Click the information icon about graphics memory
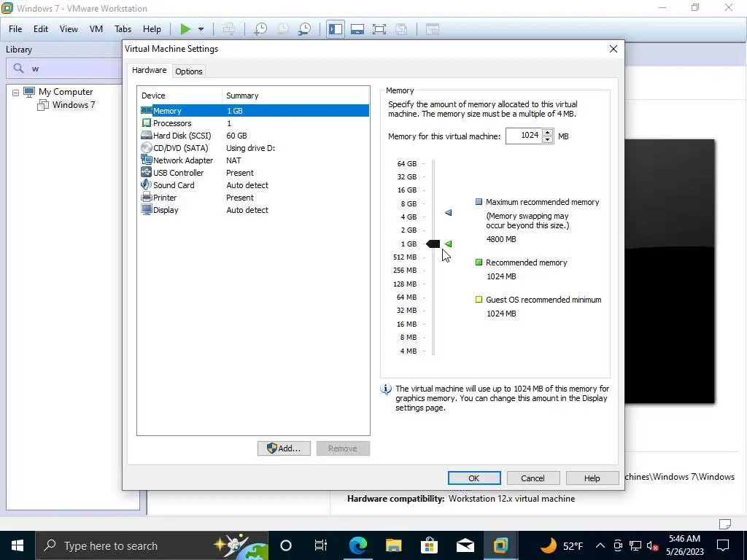 386,389
